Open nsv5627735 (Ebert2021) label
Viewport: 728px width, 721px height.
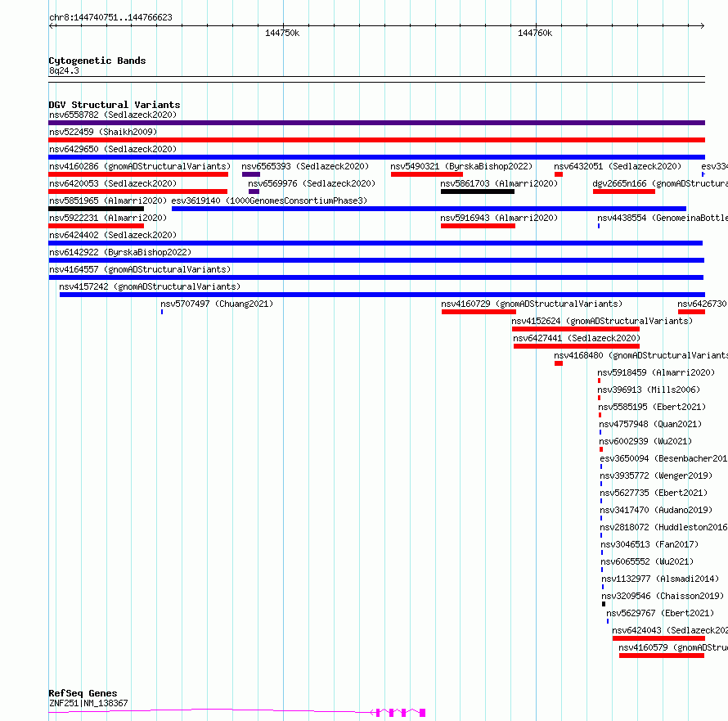(654, 493)
